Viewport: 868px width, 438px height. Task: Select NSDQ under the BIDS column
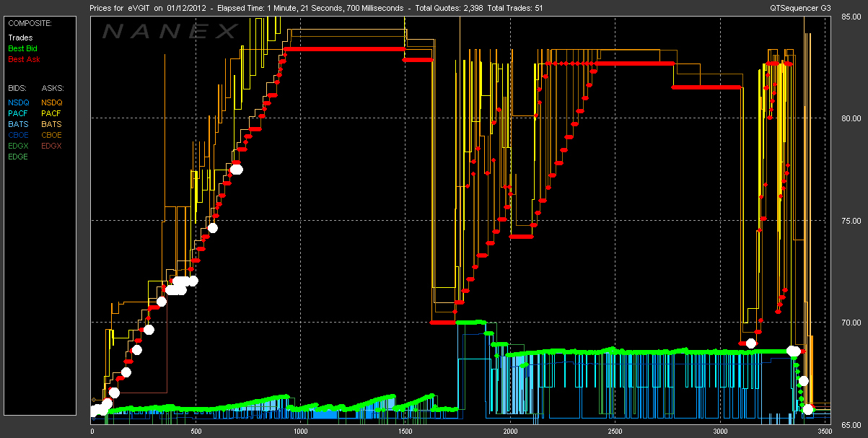tap(19, 102)
